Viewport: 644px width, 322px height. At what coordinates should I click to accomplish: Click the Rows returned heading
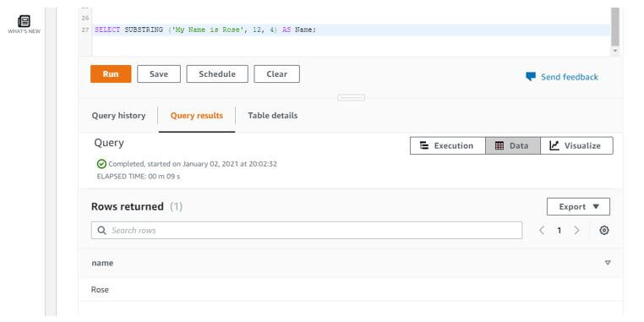point(128,206)
